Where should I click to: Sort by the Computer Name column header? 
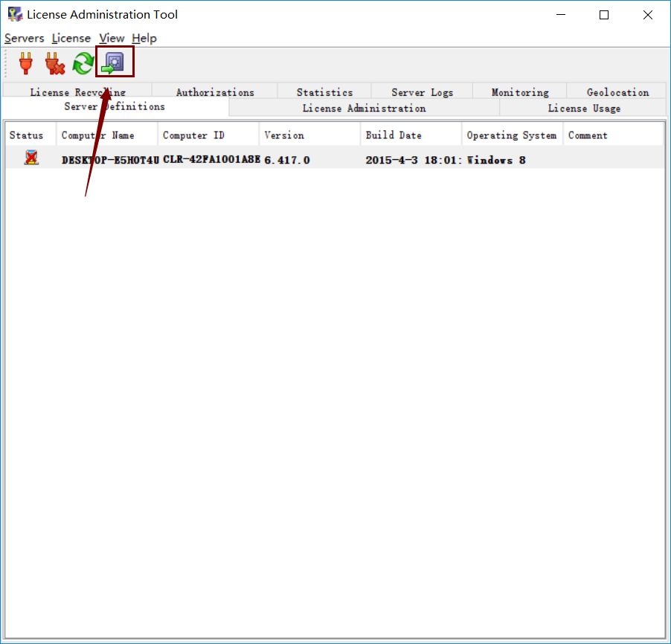pos(107,135)
